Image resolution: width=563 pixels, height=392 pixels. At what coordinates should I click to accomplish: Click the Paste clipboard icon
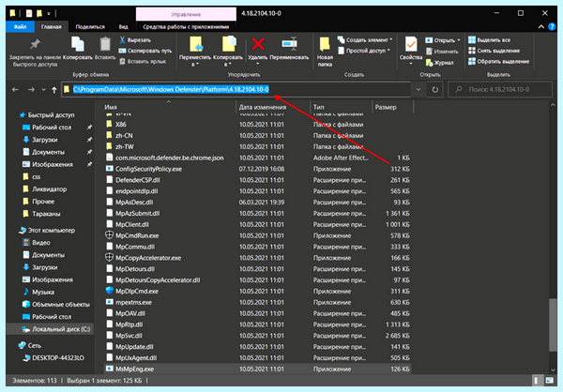(x=105, y=44)
